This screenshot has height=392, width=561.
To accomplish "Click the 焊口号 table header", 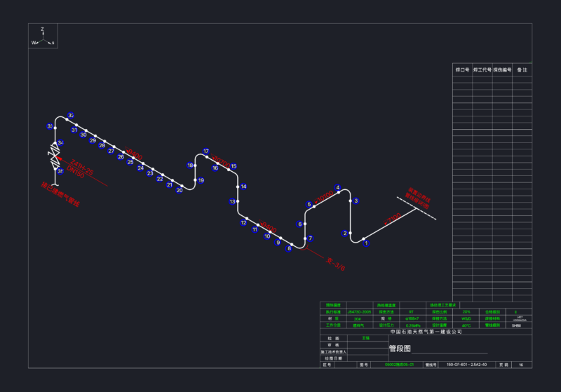I will [x=462, y=69].
